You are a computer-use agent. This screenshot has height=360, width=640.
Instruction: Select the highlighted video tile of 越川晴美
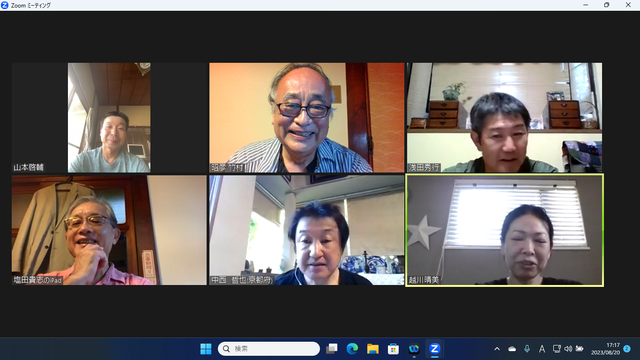tap(504, 230)
